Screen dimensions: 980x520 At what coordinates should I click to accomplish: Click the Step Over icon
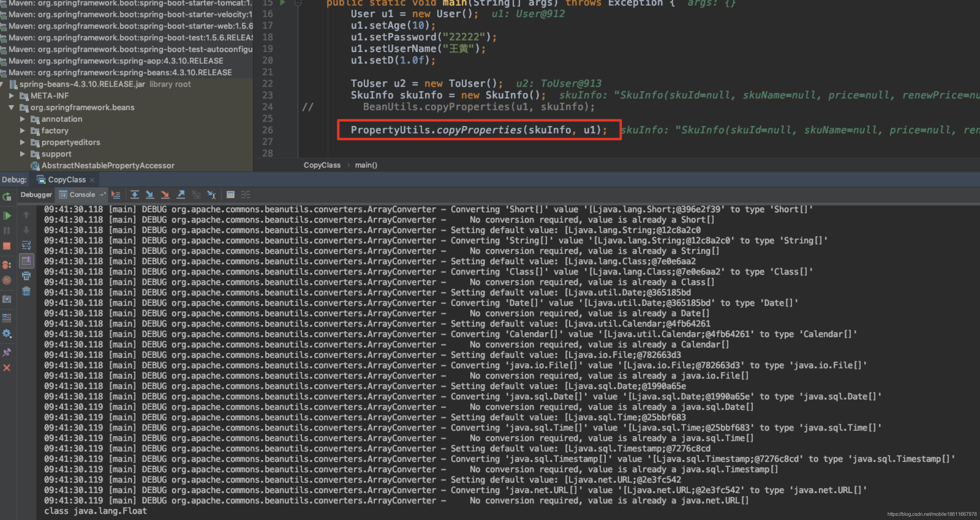135,195
